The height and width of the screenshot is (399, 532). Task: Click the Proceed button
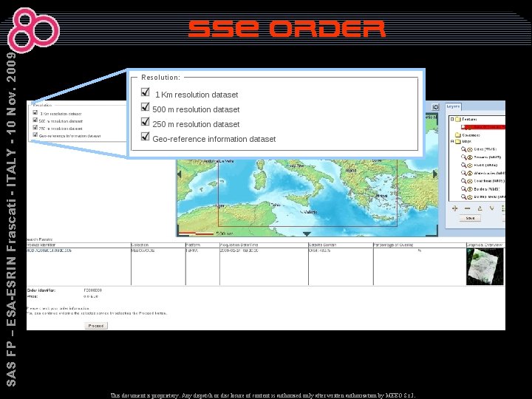pos(96,326)
